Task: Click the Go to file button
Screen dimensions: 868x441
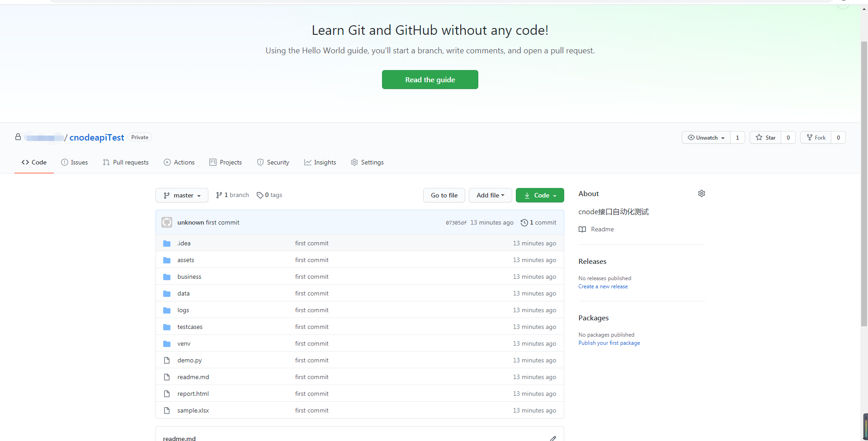Action: (x=444, y=195)
